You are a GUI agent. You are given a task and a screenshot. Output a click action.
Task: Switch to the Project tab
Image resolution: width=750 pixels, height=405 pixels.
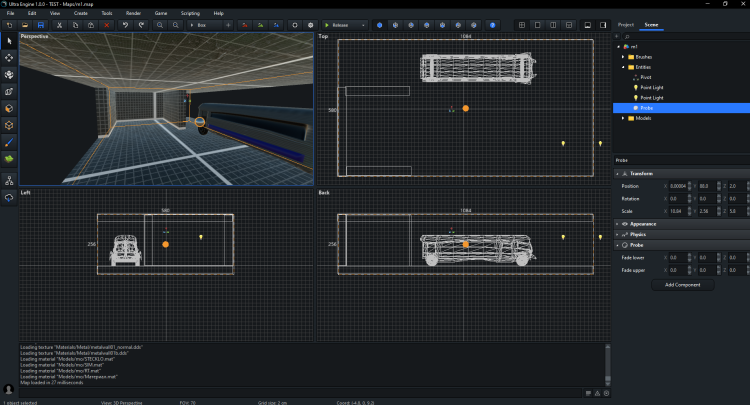(626, 24)
